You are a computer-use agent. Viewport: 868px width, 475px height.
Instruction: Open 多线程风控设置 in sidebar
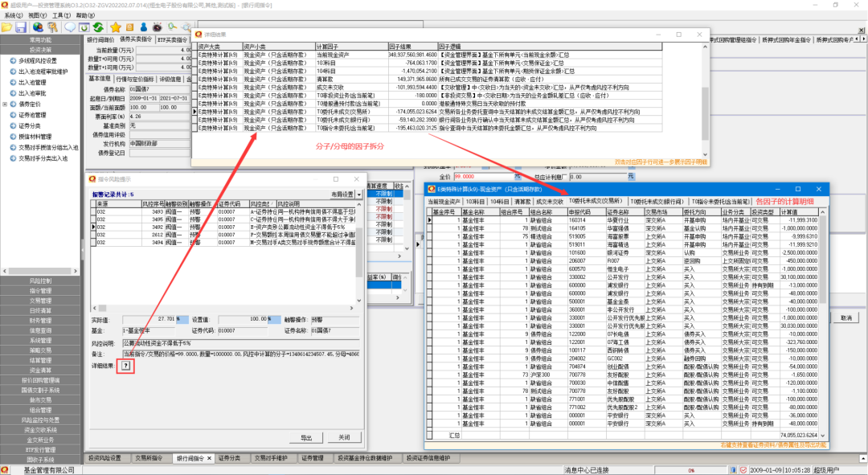(x=37, y=61)
